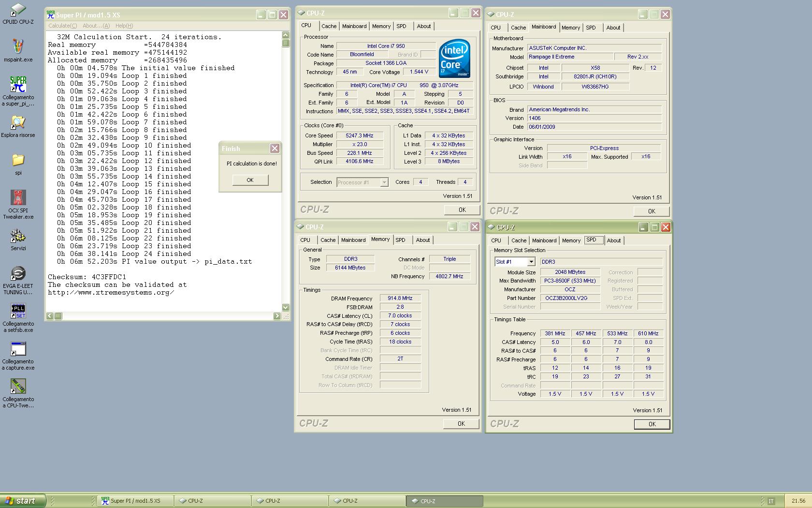Viewport: 812px width, 508px height.
Task: Click the Core Speed 5247.3 MHz value
Action: [x=360, y=135]
